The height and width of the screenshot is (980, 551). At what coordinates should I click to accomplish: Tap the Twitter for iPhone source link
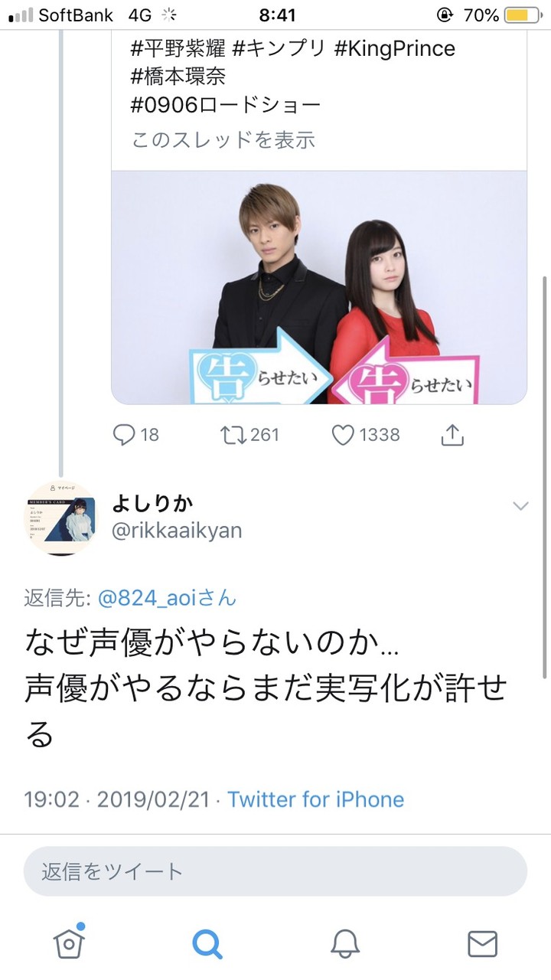tap(315, 799)
